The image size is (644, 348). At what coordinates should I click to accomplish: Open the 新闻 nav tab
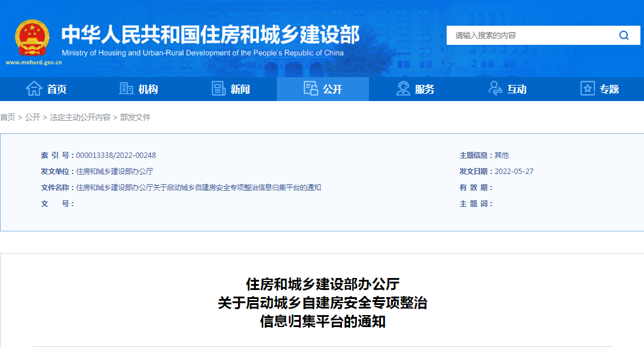230,88
